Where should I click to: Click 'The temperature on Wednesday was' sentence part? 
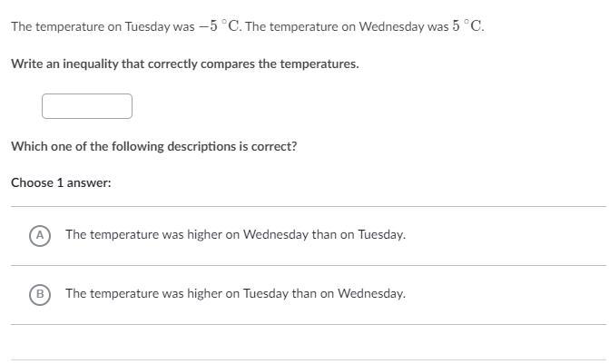click(348, 26)
